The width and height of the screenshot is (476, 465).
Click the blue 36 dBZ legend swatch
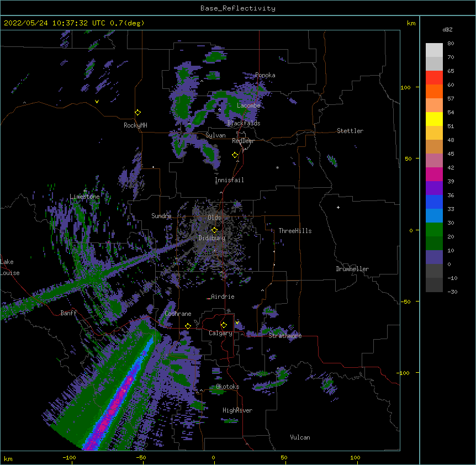pos(434,202)
